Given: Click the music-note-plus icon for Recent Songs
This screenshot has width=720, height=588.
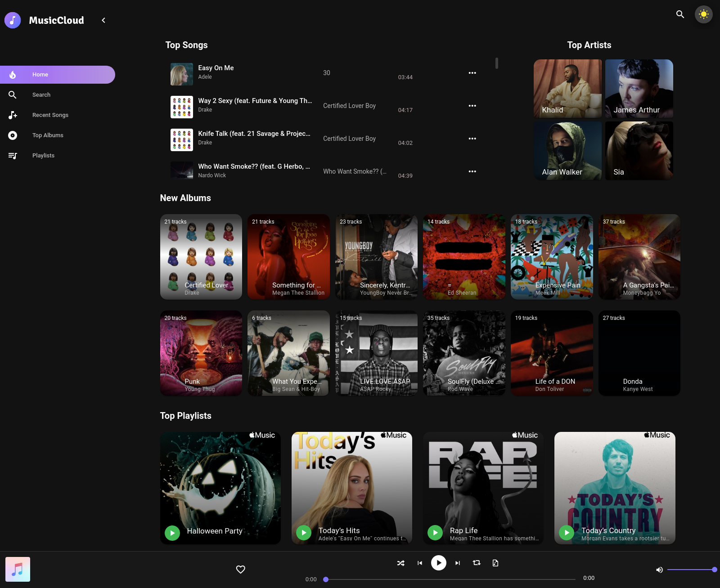Looking at the screenshot, I should (x=13, y=115).
